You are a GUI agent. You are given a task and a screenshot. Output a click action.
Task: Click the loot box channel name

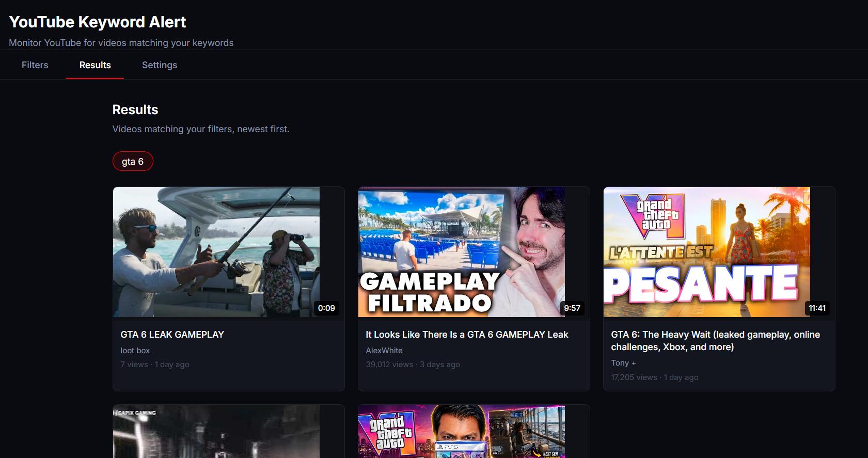point(135,351)
